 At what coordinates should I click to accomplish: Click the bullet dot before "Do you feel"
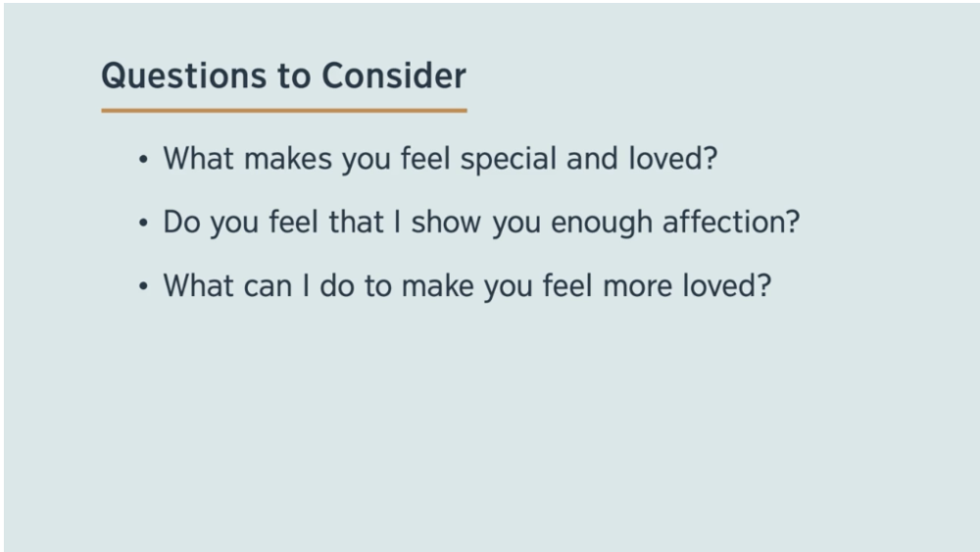[x=145, y=224]
